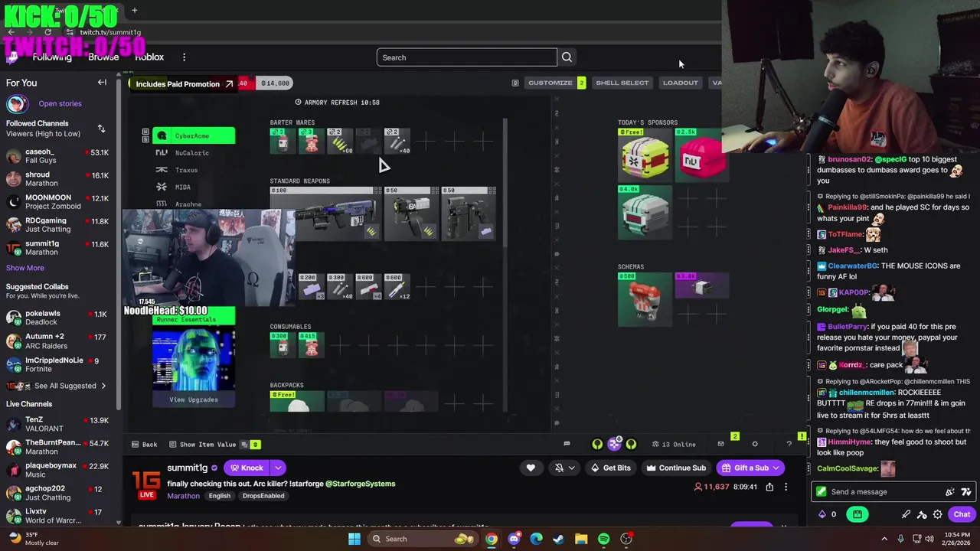Click the English language tag
This screenshot has height=551, width=980.
[220, 496]
